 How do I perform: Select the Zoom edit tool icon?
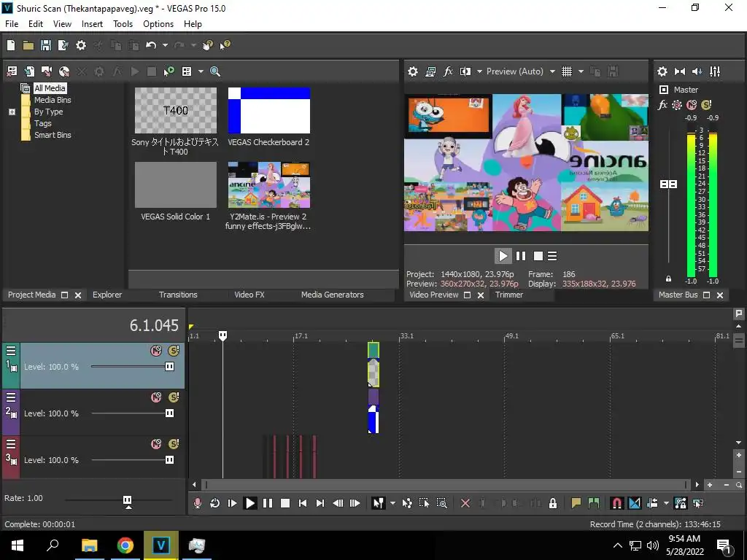[x=441, y=503]
